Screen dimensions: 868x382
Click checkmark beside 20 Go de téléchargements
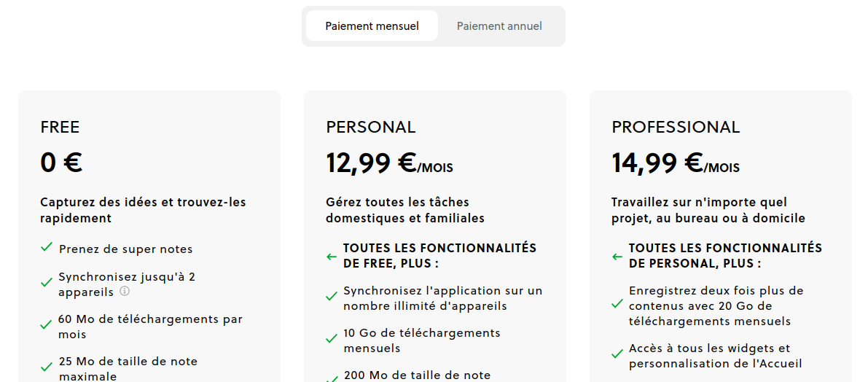point(617,304)
